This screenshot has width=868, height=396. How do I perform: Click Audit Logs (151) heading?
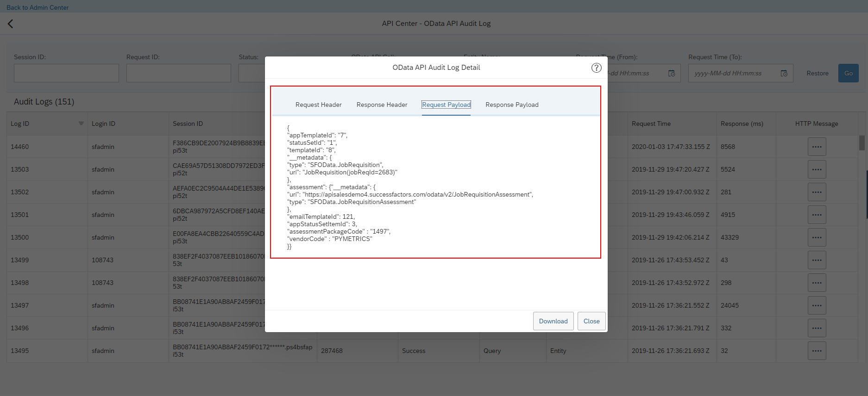coord(44,102)
